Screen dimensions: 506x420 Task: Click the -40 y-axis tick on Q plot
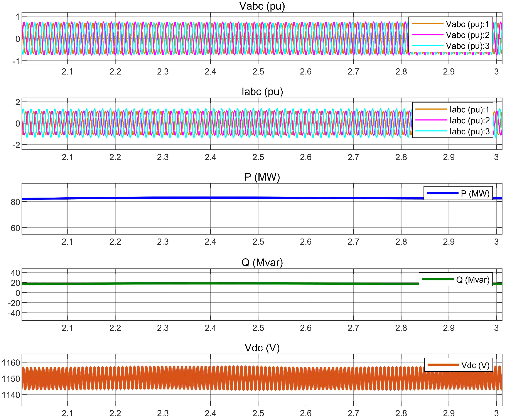(x=14, y=313)
